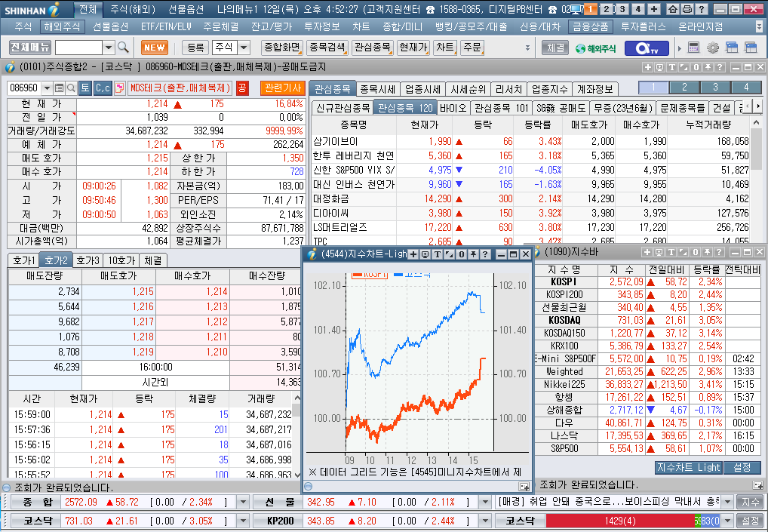Open the alpha TV button

(x=647, y=48)
